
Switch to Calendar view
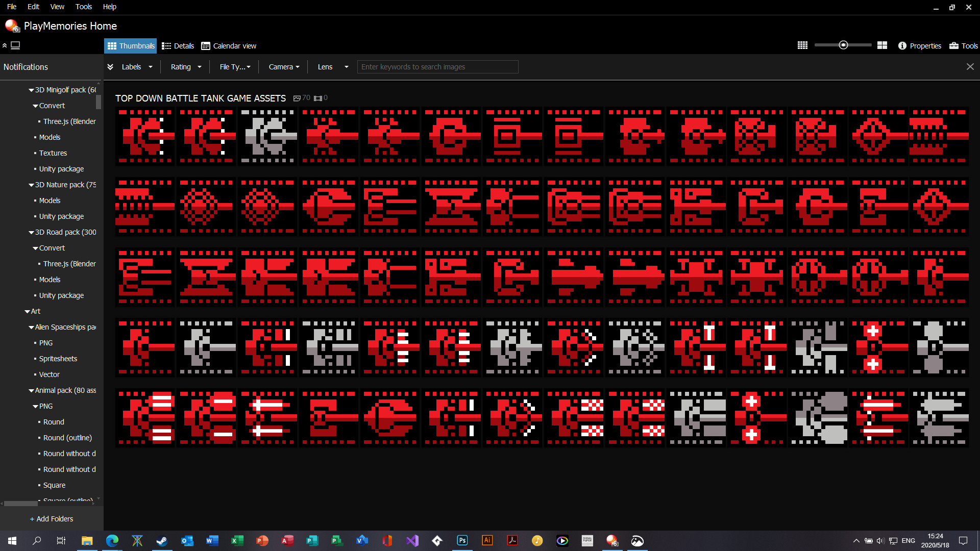click(228, 45)
